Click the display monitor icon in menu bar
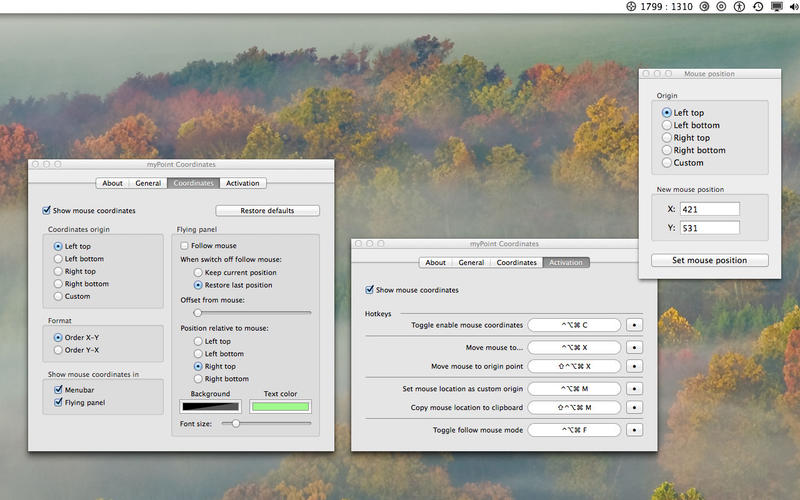The width and height of the screenshot is (800, 500). [x=776, y=7]
